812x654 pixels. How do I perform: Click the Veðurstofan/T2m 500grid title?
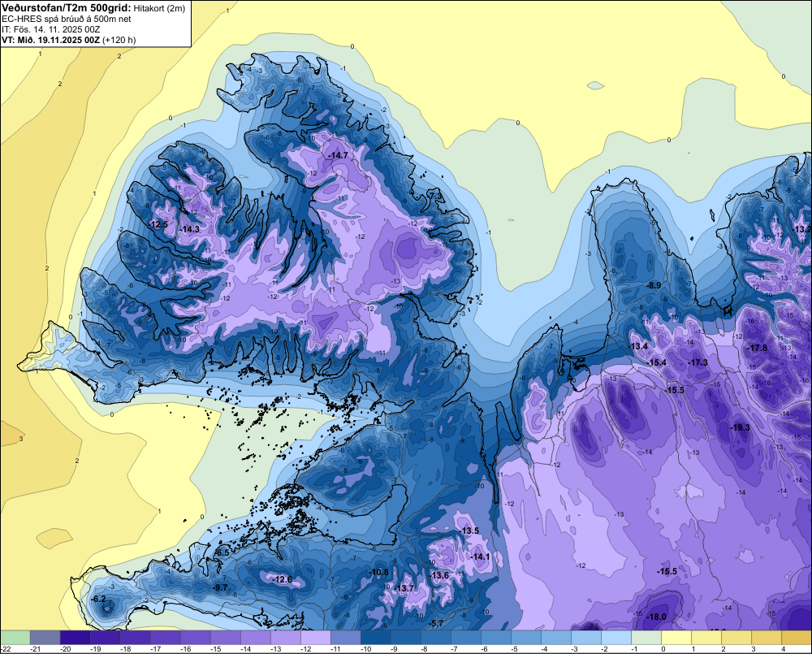tap(66, 8)
